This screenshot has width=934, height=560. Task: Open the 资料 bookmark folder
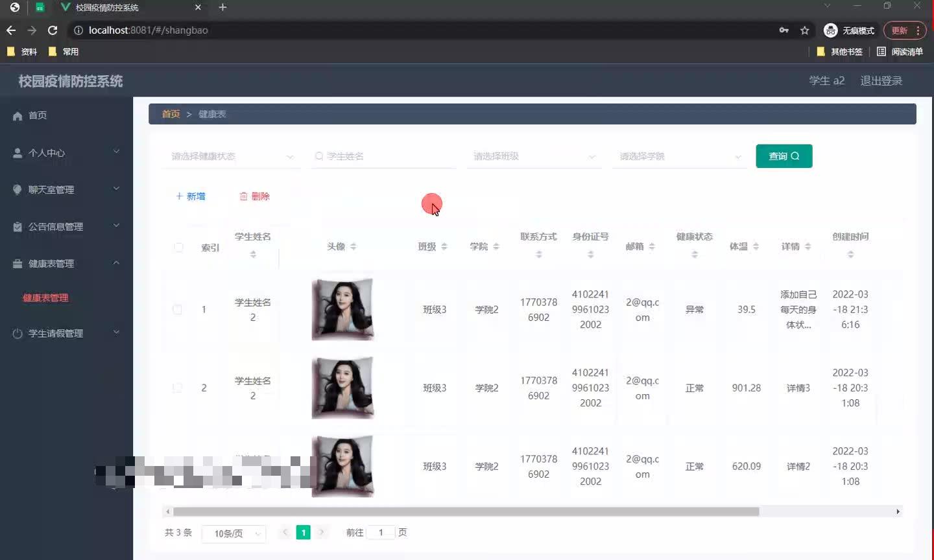(22, 52)
